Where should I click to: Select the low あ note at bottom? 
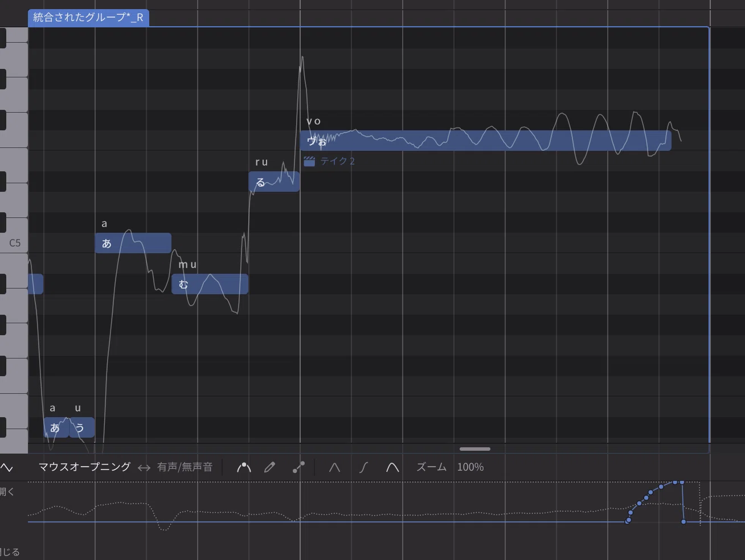[56, 427]
